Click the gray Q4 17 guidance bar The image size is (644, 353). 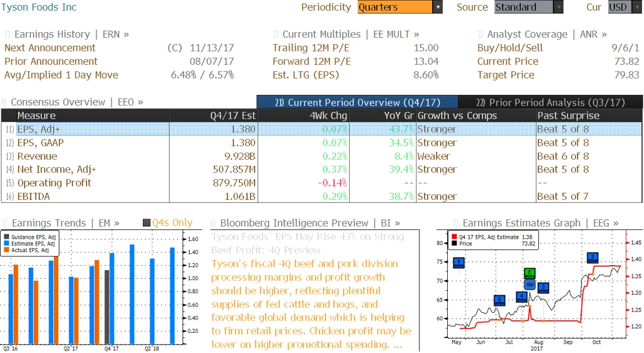click(x=107, y=307)
